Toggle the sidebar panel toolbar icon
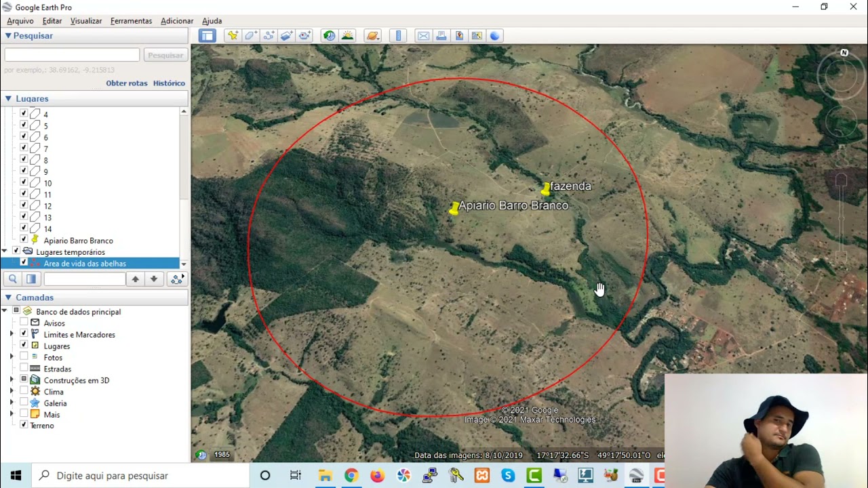 [x=208, y=36]
